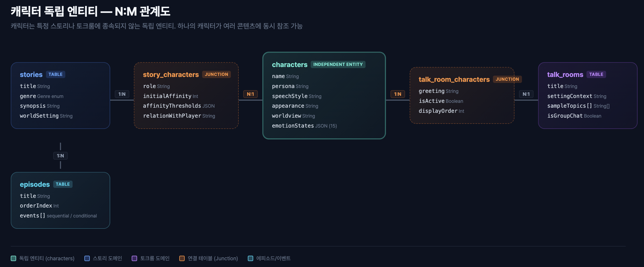644x267 pixels.
Task: Click the TABLE badge beside talk_rooms
Action: (x=596, y=74)
